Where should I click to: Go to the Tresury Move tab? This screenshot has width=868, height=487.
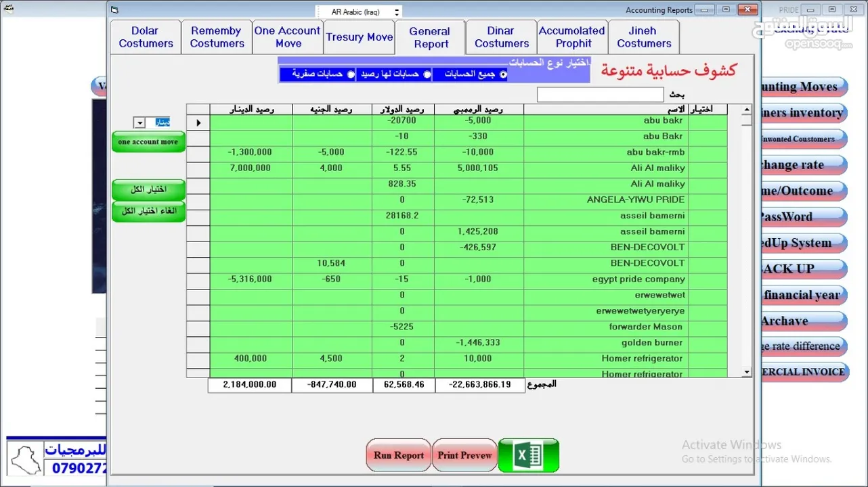tap(359, 37)
